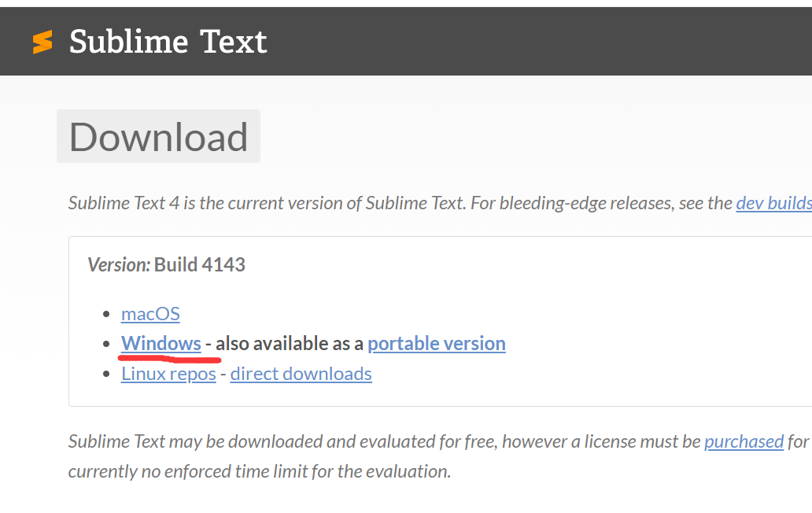Click the bullet beside Linux repos

pos(107,375)
